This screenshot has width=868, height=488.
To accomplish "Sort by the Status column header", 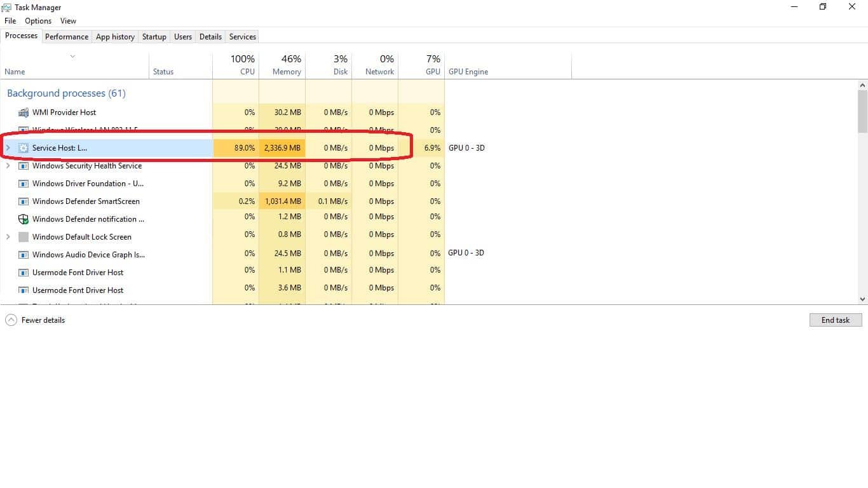I will [180, 65].
